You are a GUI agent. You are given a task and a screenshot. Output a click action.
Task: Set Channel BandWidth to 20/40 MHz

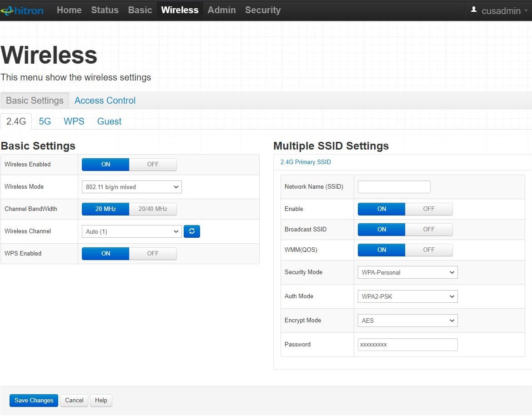pos(153,209)
